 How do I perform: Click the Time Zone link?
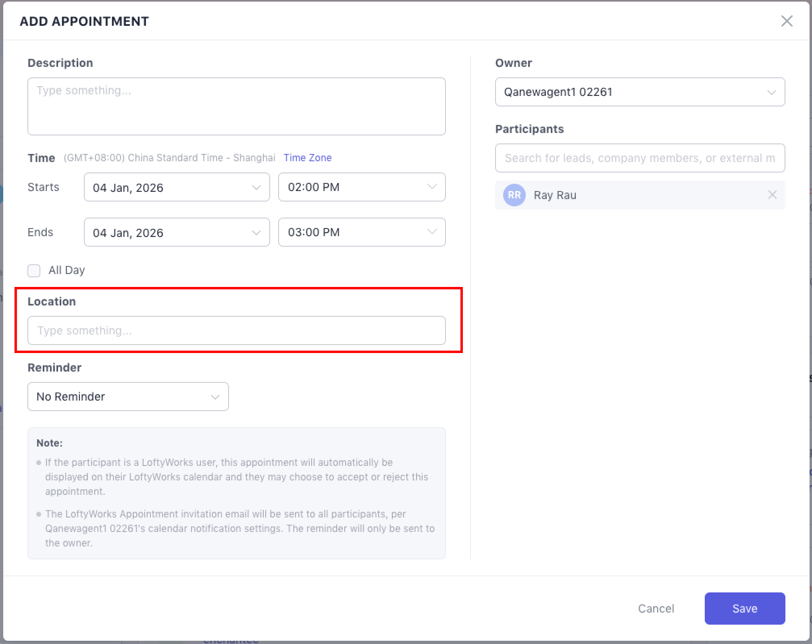tap(307, 158)
